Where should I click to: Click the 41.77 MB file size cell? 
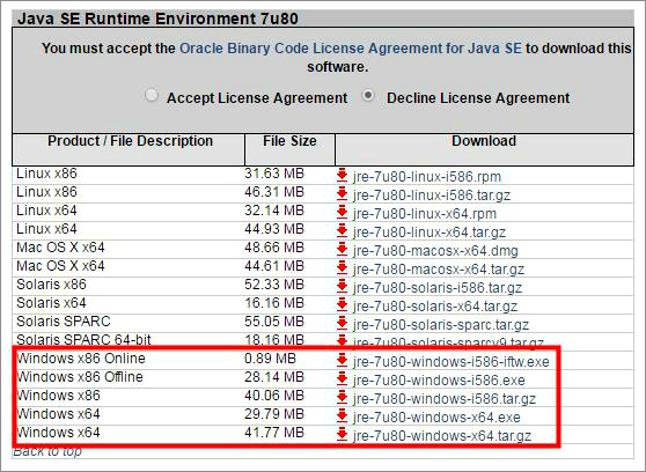tap(274, 432)
